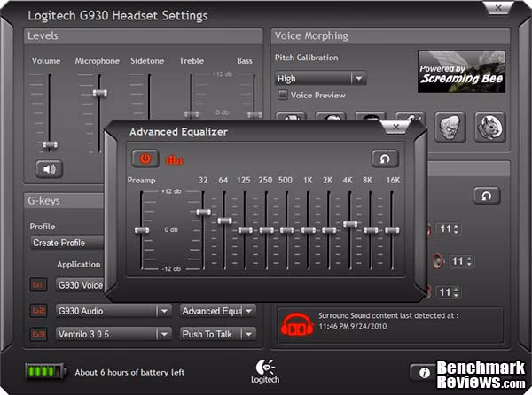Viewport: 532px width, 395px height.
Task: Click the '11:46 PM 9/24/2010' timestamp
Action: tap(353, 326)
